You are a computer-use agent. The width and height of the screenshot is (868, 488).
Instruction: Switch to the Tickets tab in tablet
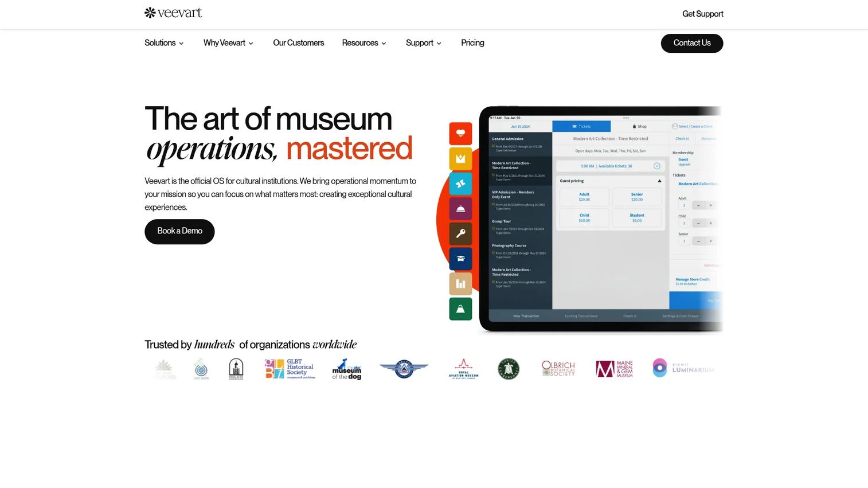(x=581, y=126)
